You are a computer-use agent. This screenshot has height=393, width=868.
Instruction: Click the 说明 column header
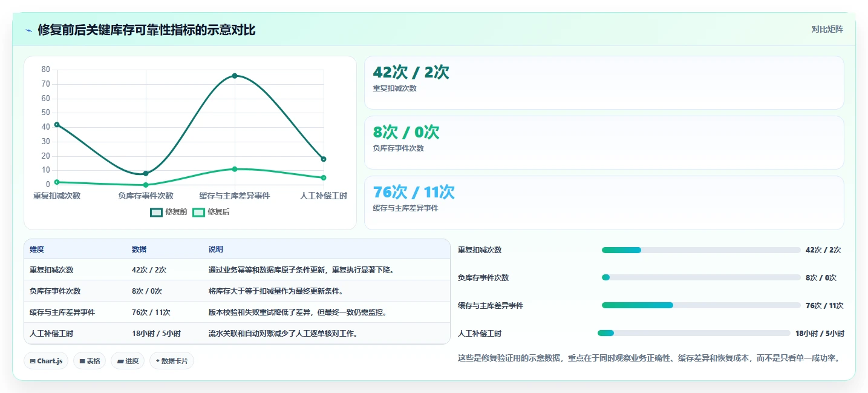[216, 249]
